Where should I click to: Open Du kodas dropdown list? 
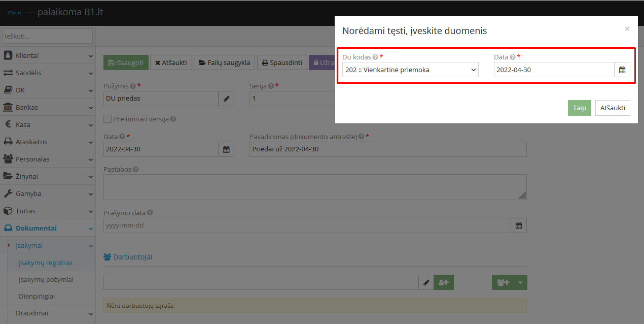click(x=410, y=70)
